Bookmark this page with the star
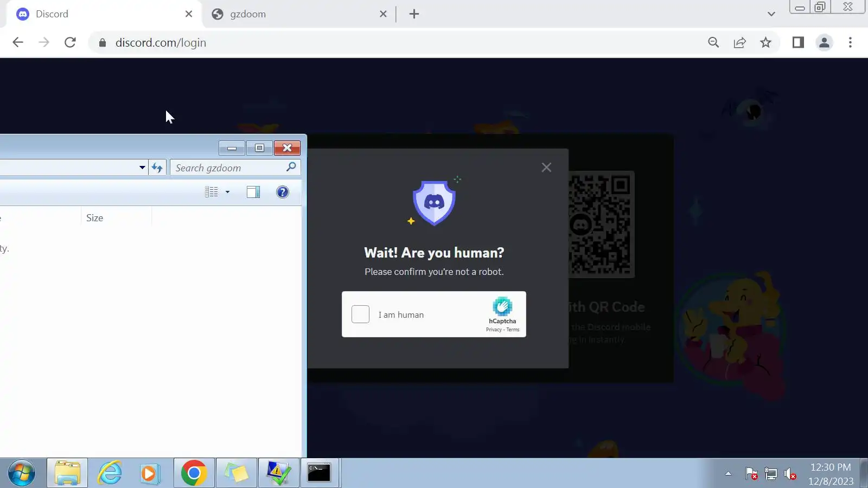The image size is (868, 488). pos(765,42)
